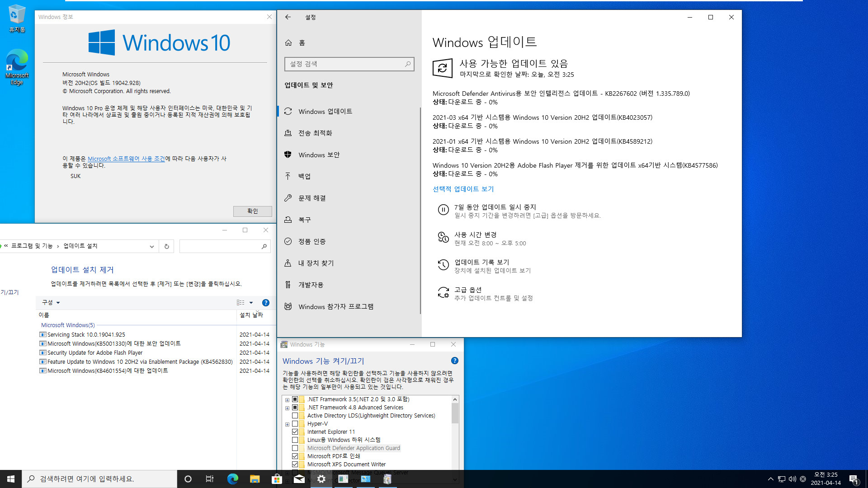Expand .NET Framework 4.8 Advanced Services node
This screenshot has height=488, width=868.
point(287,408)
